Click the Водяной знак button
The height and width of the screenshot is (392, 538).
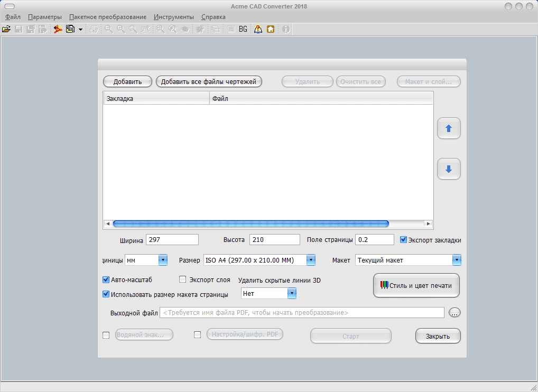[x=144, y=334]
